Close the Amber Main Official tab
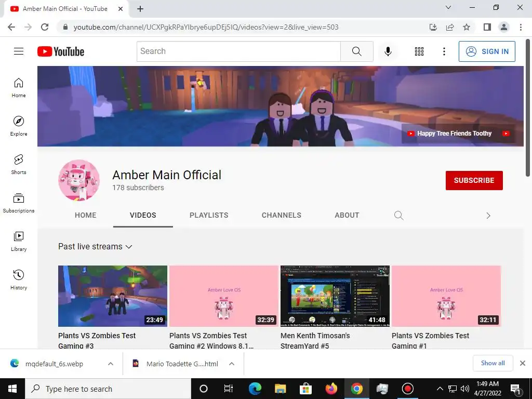 tap(121, 9)
